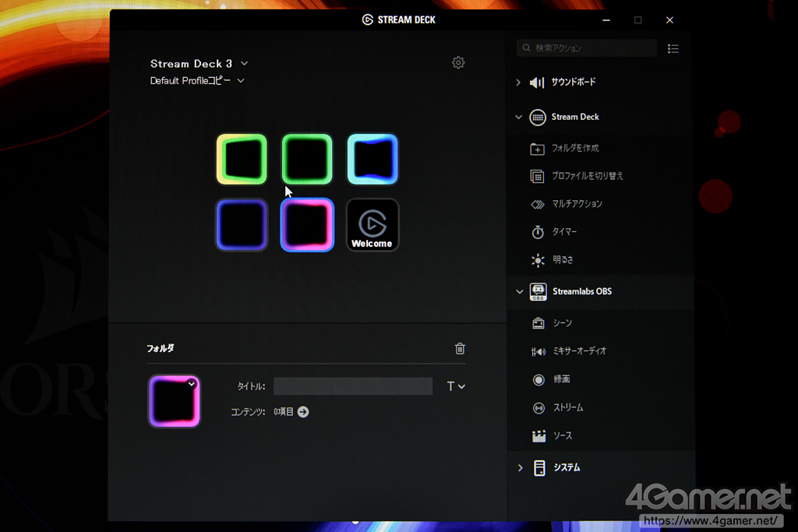Change the folder icon in property panel
This screenshot has height=532, width=798.
(x=174, y=401)
